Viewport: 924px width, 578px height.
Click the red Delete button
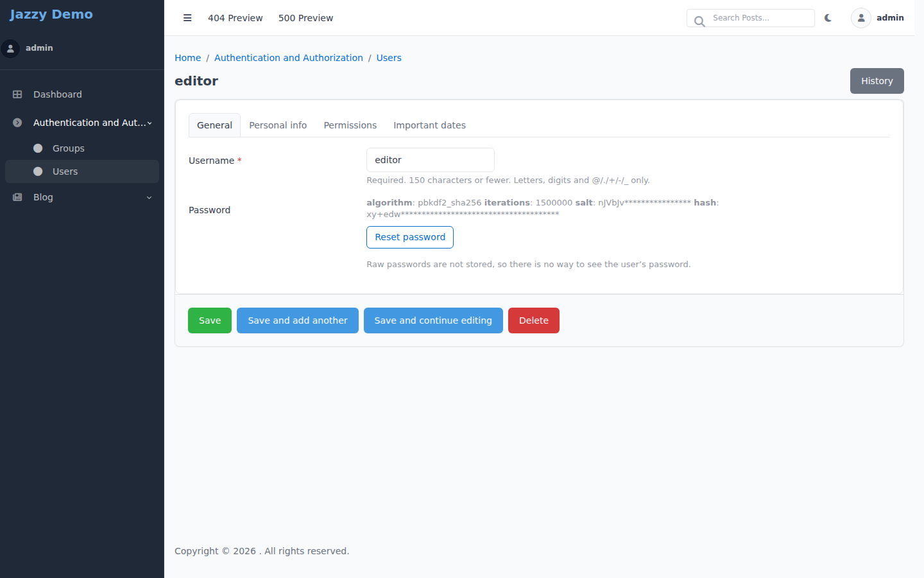click(x=534, y=320)
